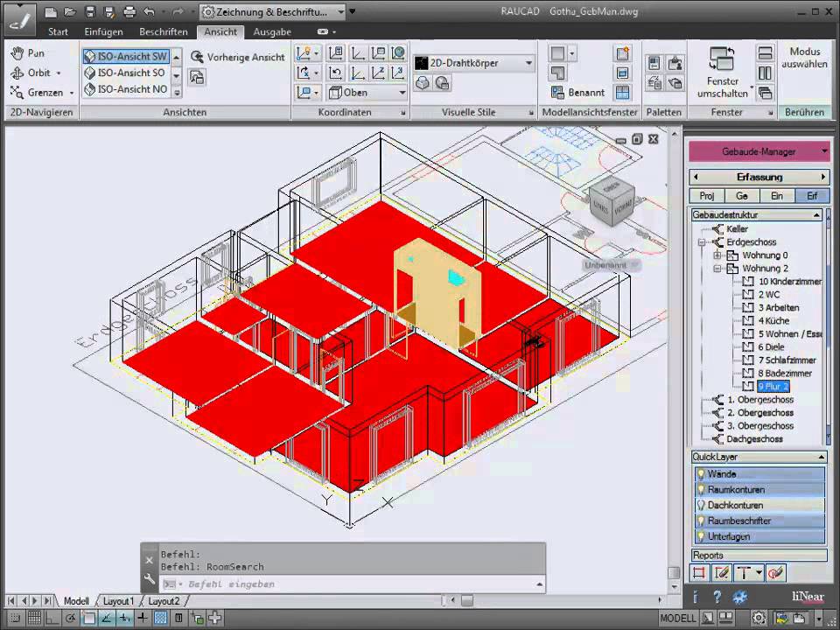The image size is (840, 630).
Task: Switch to the Ge tab in Gebäude-Manager
Action: click(x=742, y=195)
